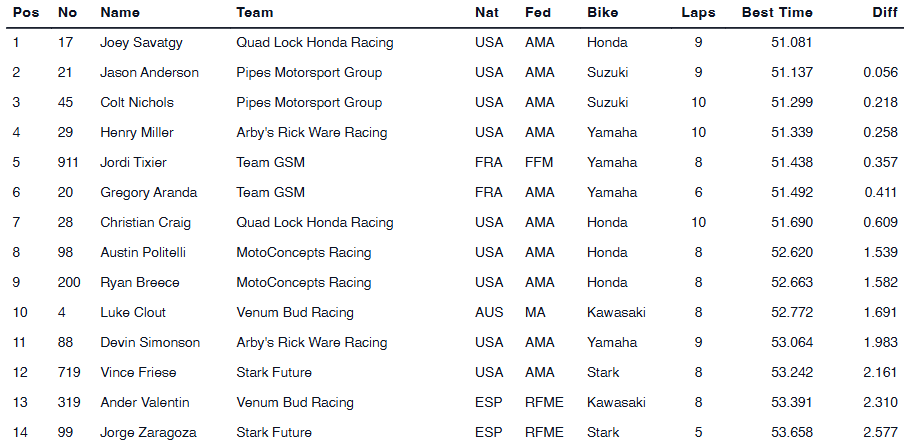
Task: Click rider name Luke Clout
Action: click(133, 313)
